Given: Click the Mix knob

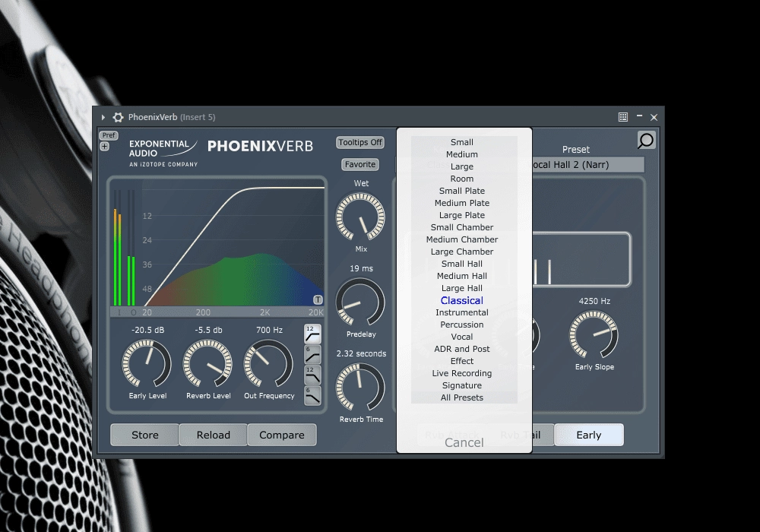Looking at the screenshot, I should click(360, 217).
